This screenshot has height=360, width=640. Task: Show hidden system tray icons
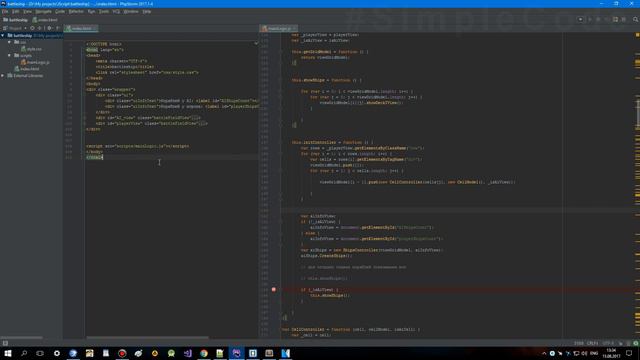point(544,353)
